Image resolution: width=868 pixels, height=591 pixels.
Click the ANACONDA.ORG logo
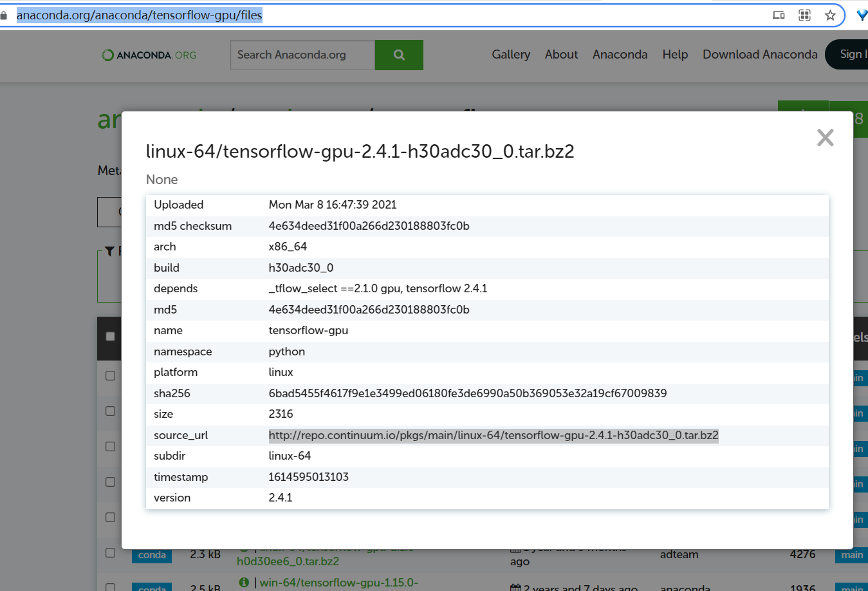click(148, 55)
